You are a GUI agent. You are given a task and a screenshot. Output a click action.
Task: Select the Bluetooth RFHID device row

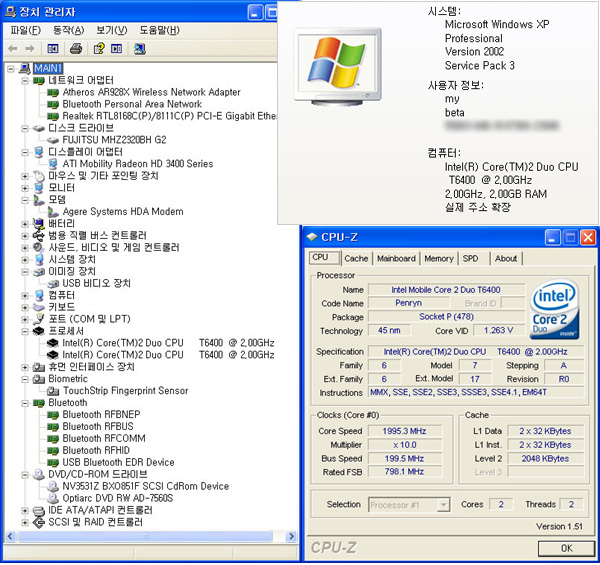click(x=96, y=451)
